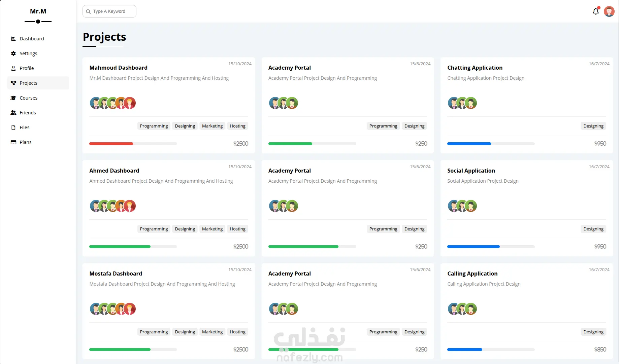
Task: Click the Hosting tag on Mahmoud Dashboard
Action: coord(237,126)
